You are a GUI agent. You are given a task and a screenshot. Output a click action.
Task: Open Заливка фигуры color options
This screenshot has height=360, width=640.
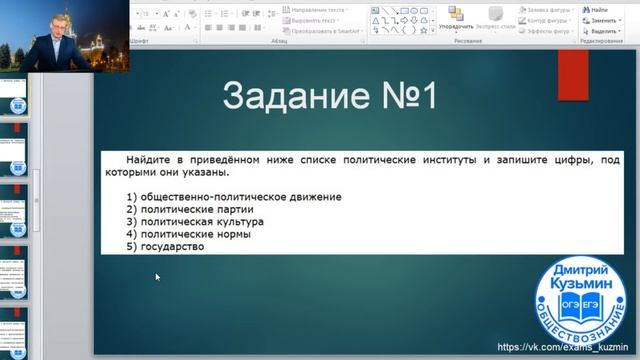click(x=547, y=10)
